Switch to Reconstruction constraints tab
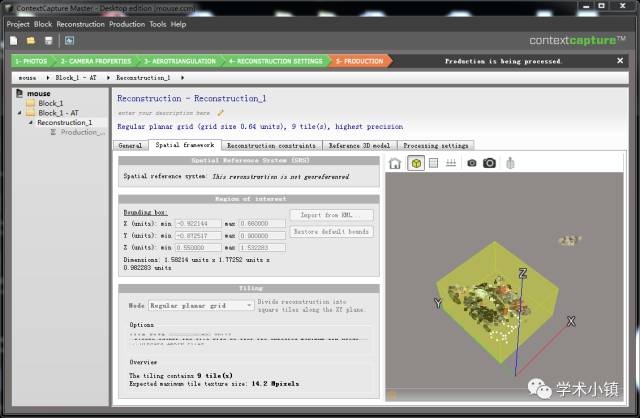This screenshot has height=418, width=640. (271, 145)
